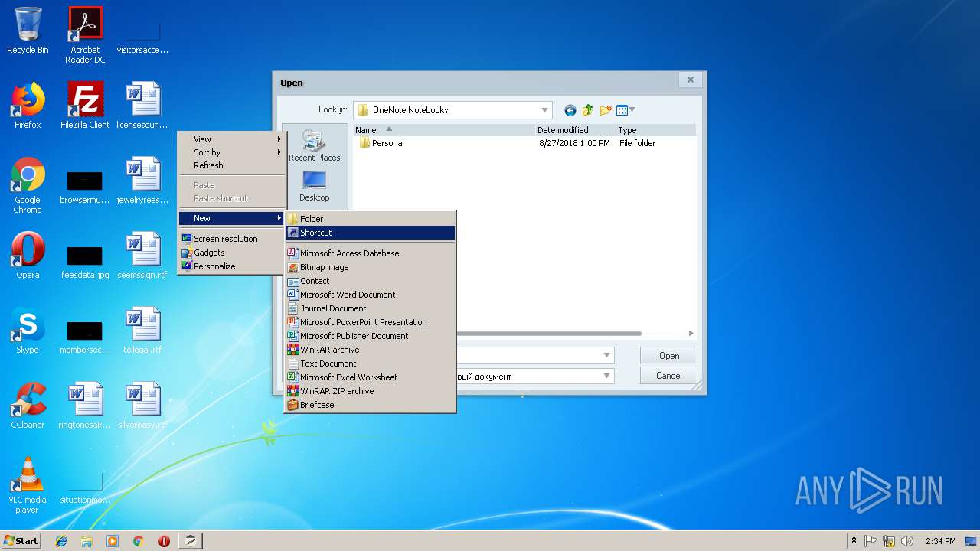The width and height of the screenshot is (980, 551).
Task: Expand the Look in folder dropdown
Action: (544, 110)
